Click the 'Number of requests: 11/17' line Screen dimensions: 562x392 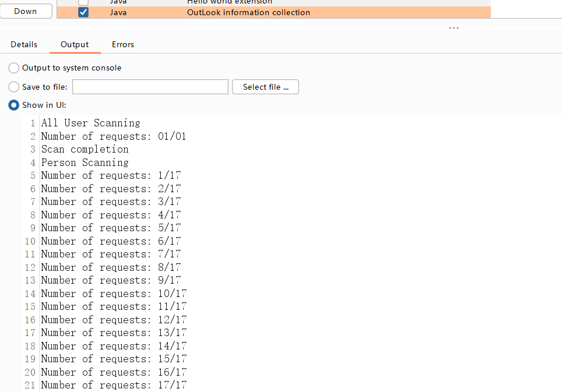click(114, 306)
